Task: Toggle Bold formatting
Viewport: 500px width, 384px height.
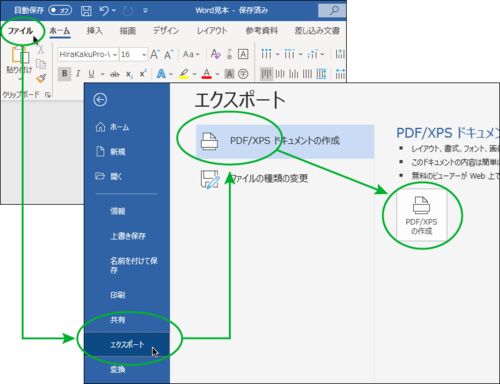Action: point(64,74)
